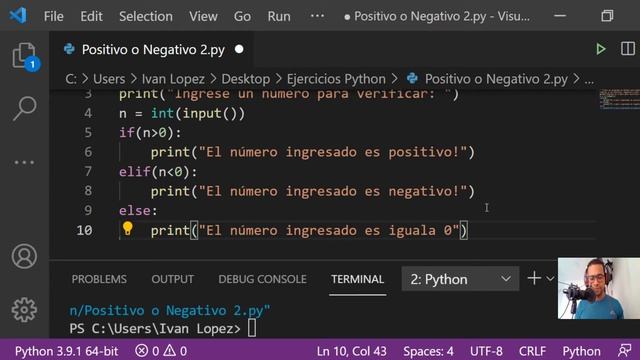This screenshot has height=360, width=640.
Task: Click the file name breadcrumb segment
Action: tap(496, 79)
